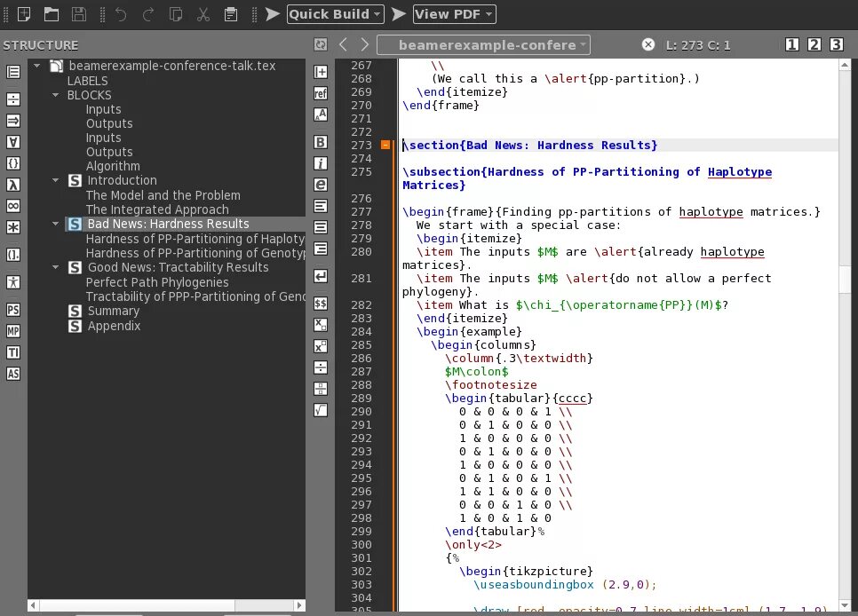Image resolution: width=858 pixels, height=616 pixels.
Task: Insert display math $$ environment
Action: click(x=321, y=304)
